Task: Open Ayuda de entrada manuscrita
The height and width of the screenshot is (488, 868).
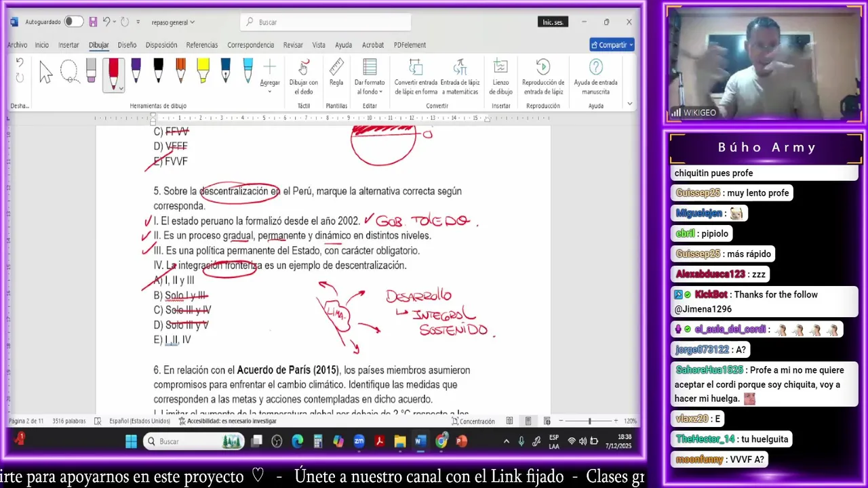Action: tap(595, 77)
